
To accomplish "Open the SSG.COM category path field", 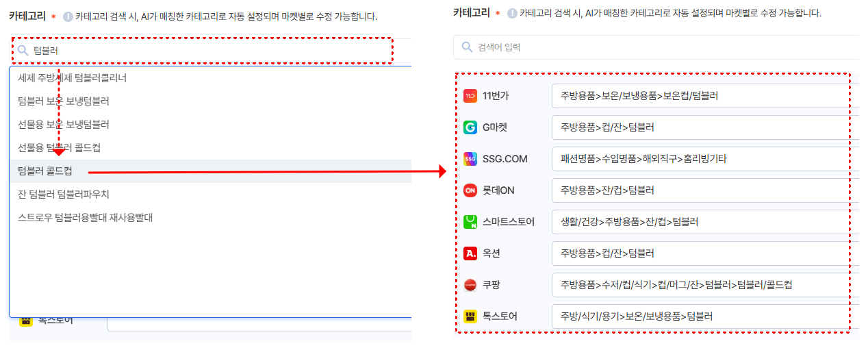I will point(705,159).
